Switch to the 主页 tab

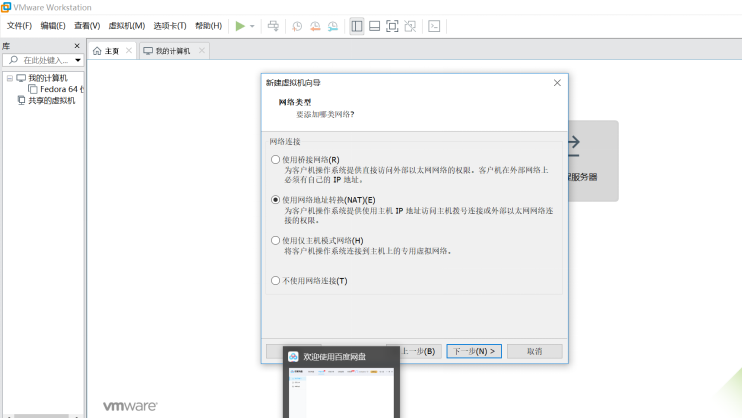[112, 51]
